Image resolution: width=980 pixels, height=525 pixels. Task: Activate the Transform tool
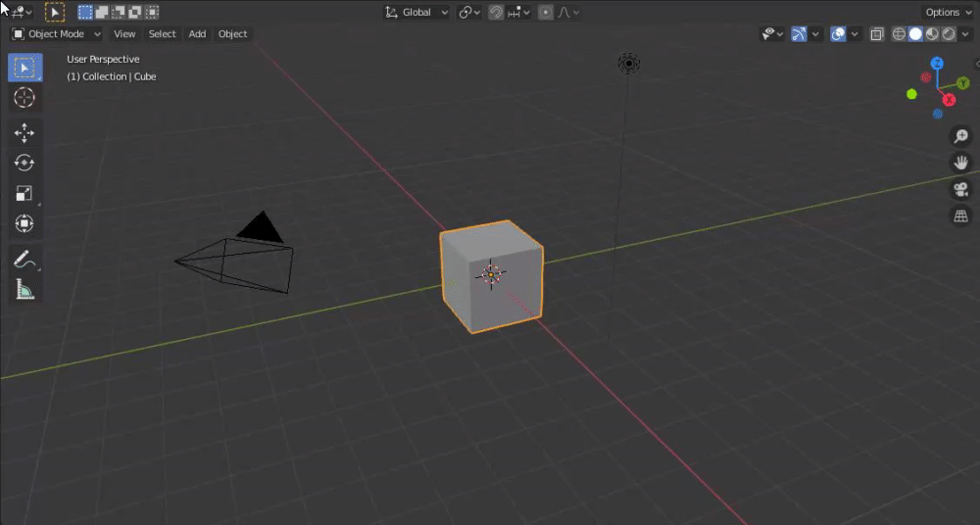[x=25, y=223]
